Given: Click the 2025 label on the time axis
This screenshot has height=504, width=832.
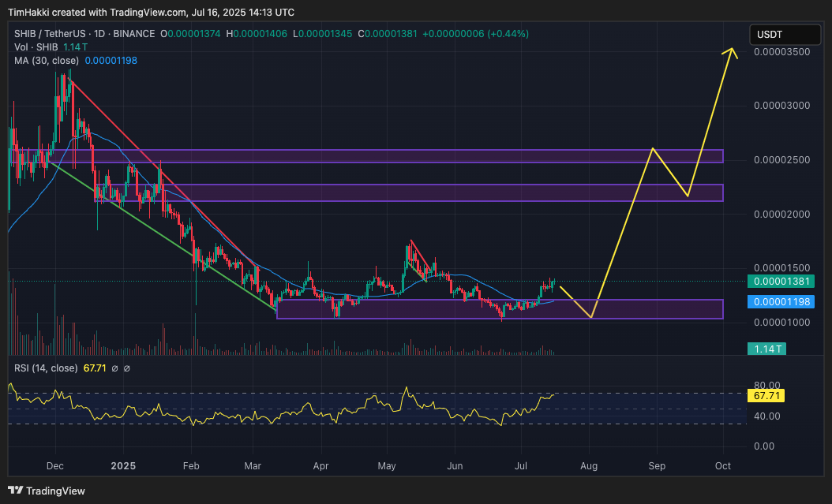Looking at the screenshot, I should point(123,466).
